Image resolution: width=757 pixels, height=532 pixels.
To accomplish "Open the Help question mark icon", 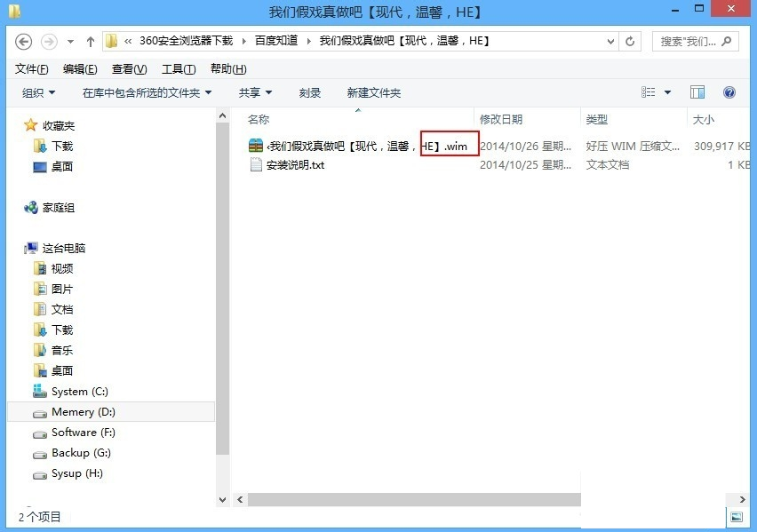I will point(729,92).
